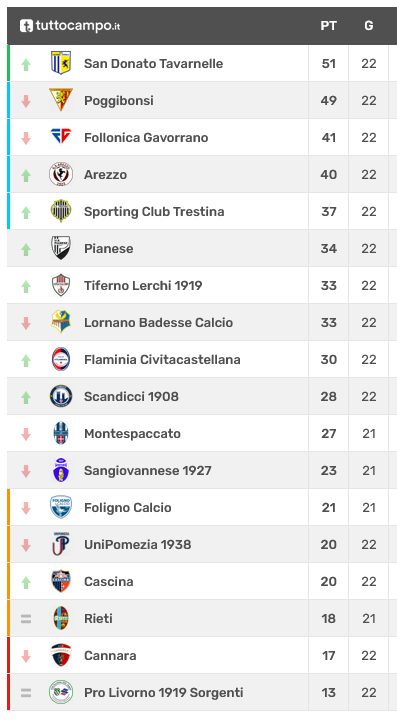This screenshot has width=397, height=722.
Task: Click San Donato Tavarnelle team crest
Action: 61,63
